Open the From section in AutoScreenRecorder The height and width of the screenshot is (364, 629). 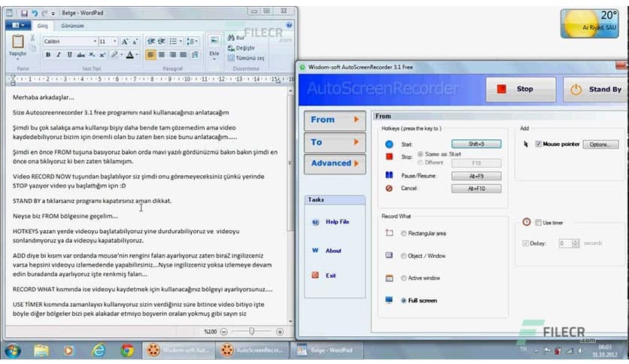pos(335,120)
